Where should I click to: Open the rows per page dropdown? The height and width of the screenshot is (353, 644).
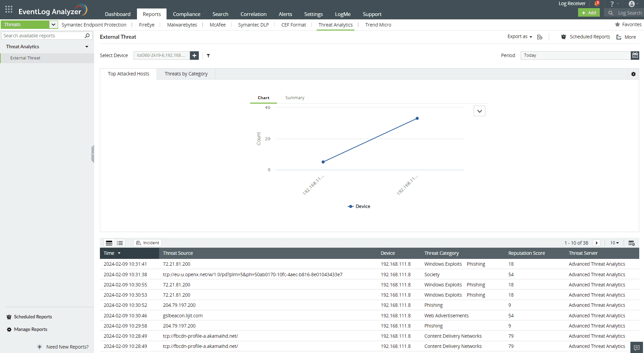pyautogui.click(x=614, y=243)
